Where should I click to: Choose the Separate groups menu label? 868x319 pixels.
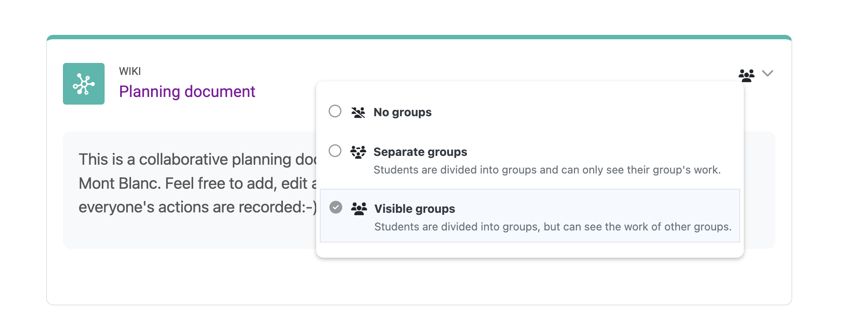point(420,152)
